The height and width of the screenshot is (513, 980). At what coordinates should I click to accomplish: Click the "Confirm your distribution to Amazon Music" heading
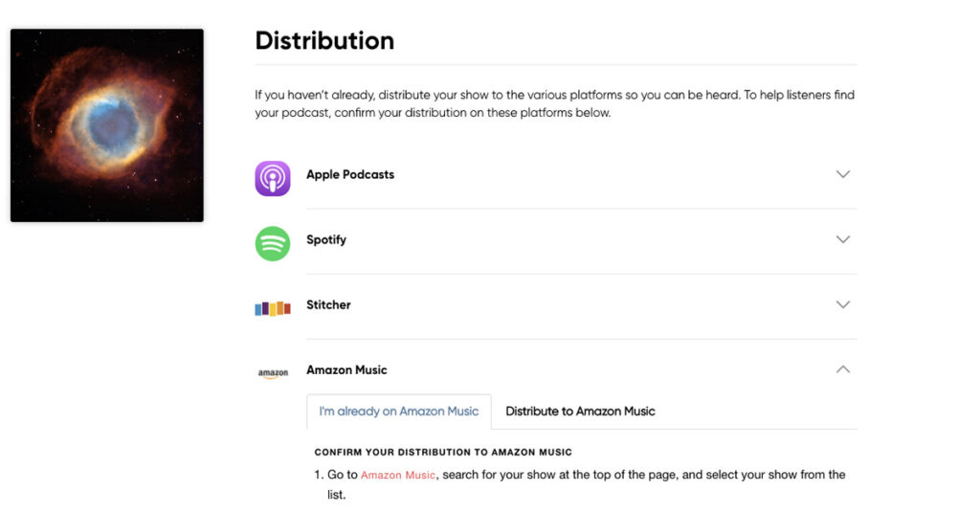(x=443, y=452)
